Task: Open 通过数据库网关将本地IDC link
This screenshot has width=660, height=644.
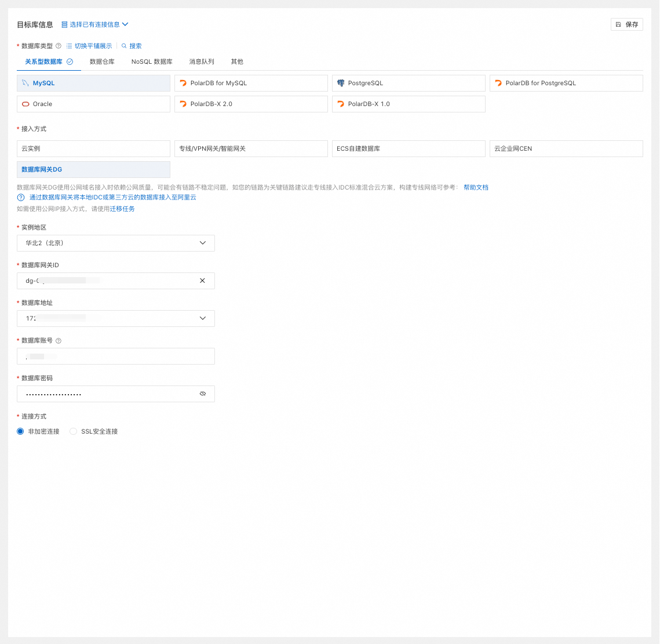Action: pos(112,198)
